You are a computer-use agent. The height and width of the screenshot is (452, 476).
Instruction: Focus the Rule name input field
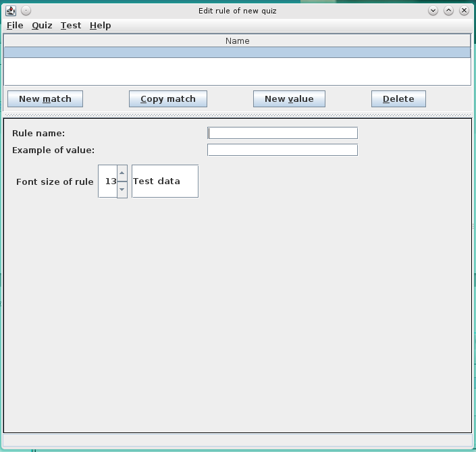click(282, 133)
